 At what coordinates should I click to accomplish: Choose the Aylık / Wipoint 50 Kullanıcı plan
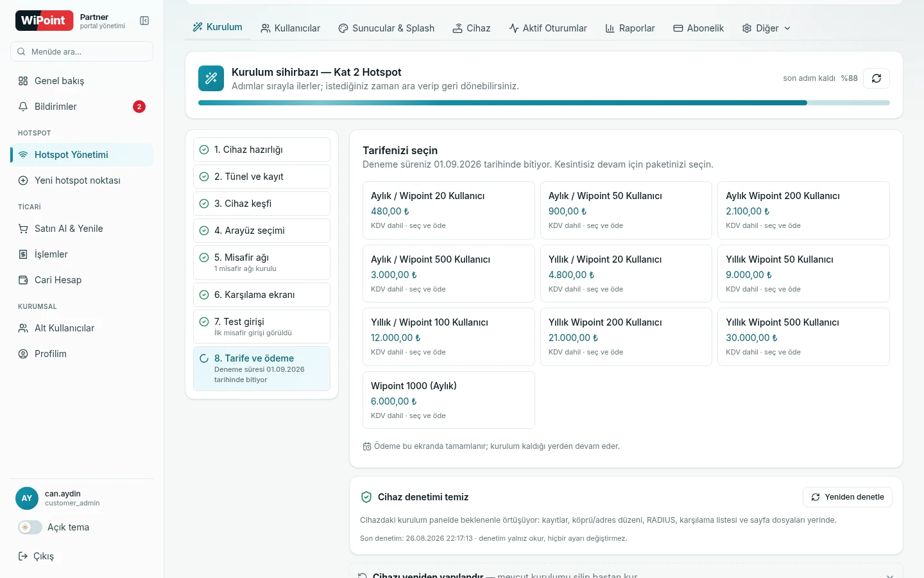click(626, 210)
